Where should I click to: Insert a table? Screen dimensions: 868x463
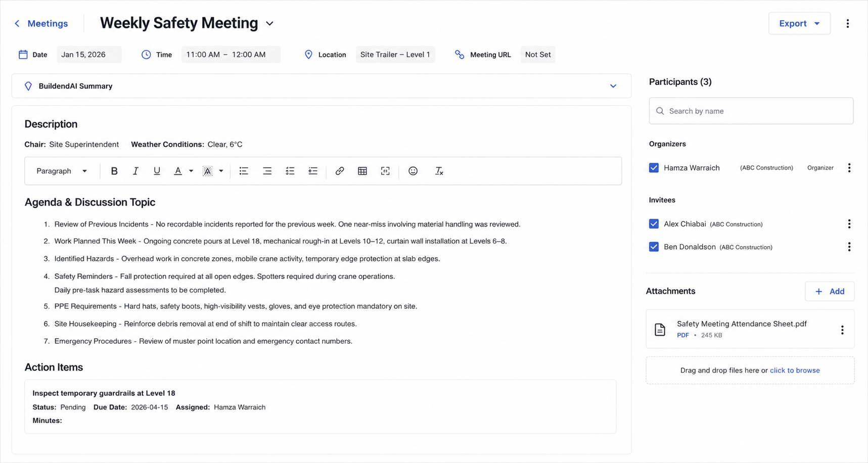tap(362, 171)
